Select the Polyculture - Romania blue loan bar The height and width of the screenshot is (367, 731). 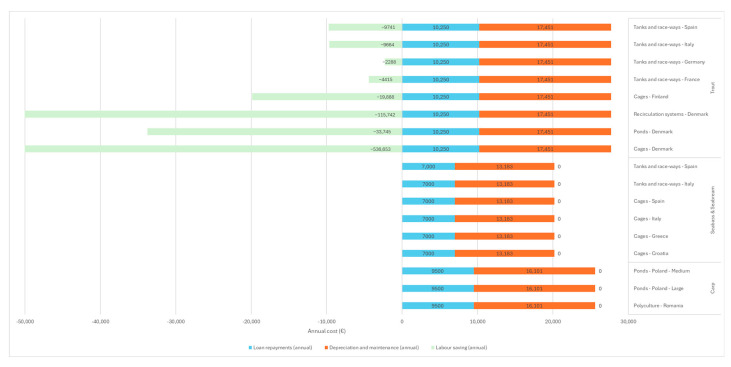tap(438, 306)
